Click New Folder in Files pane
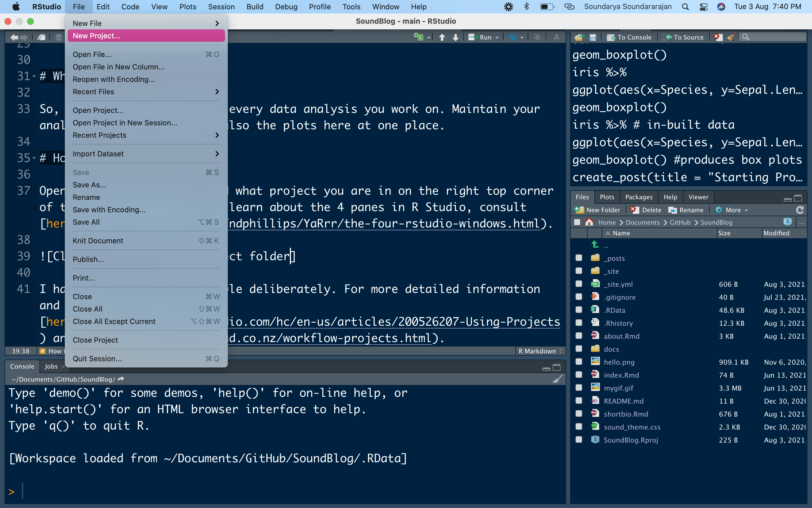Viewport: 812px width, 508px height. [x=597, y=210]
